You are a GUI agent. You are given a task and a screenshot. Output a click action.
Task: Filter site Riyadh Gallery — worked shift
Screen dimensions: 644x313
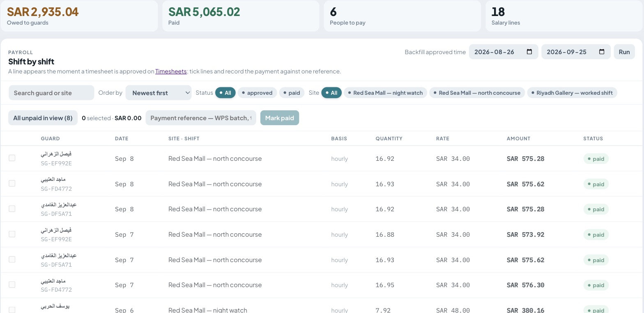pos(572,93)
